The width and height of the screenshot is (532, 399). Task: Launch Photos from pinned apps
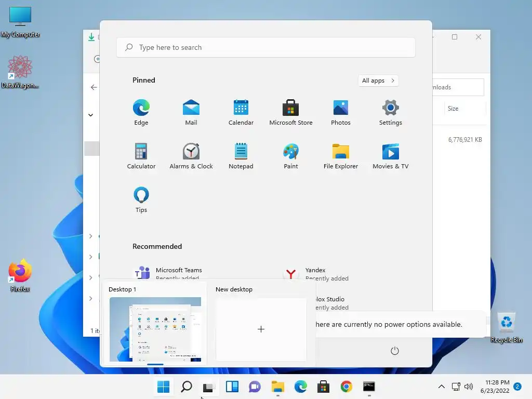pos(341,113)
